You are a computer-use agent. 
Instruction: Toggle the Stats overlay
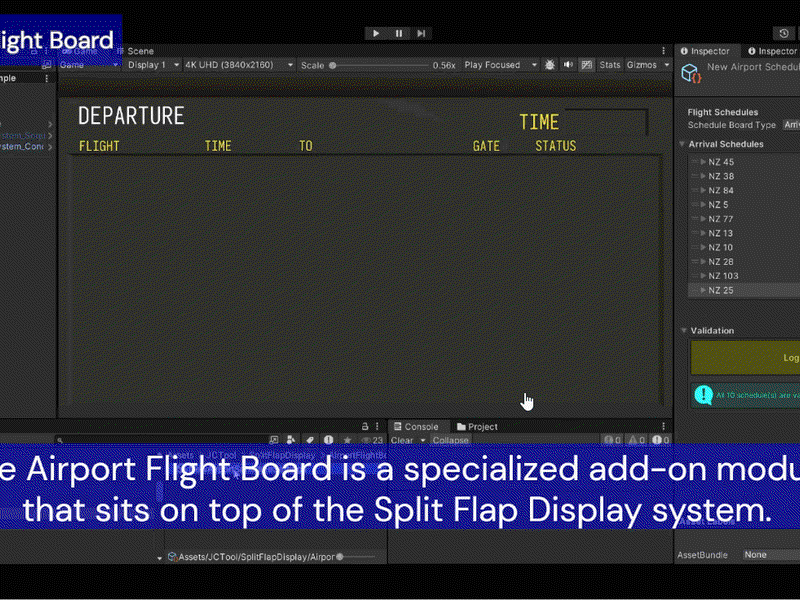pyautogui.click(x=610, y=65)
